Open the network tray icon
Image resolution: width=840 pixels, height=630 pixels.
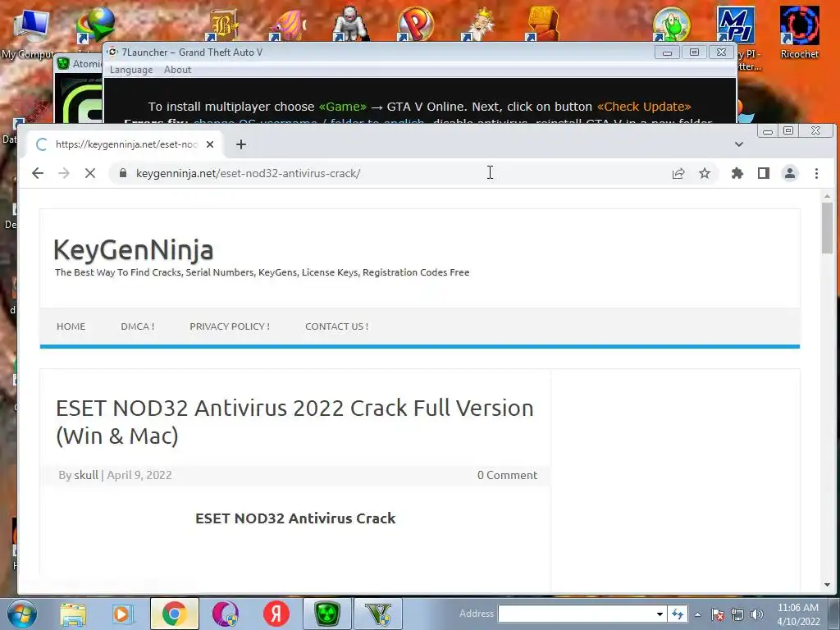point(737,614)
